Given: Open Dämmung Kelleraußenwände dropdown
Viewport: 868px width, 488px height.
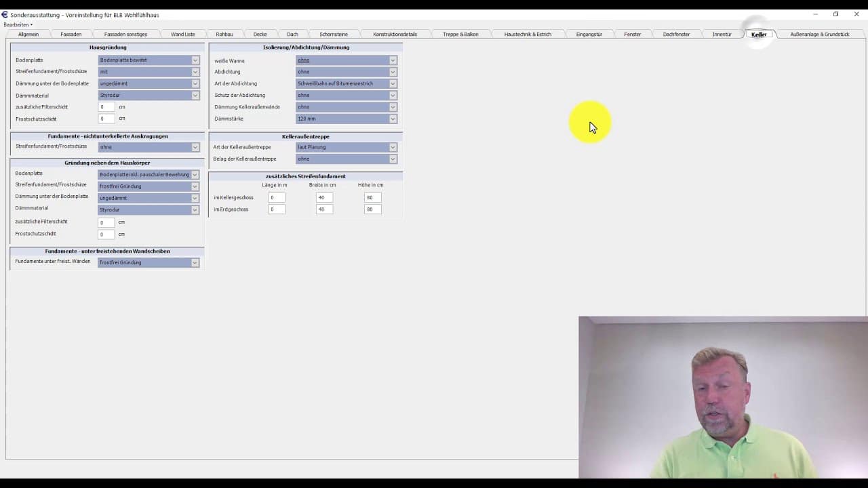Looking at the screenshot, I should [x=347, y=107].
